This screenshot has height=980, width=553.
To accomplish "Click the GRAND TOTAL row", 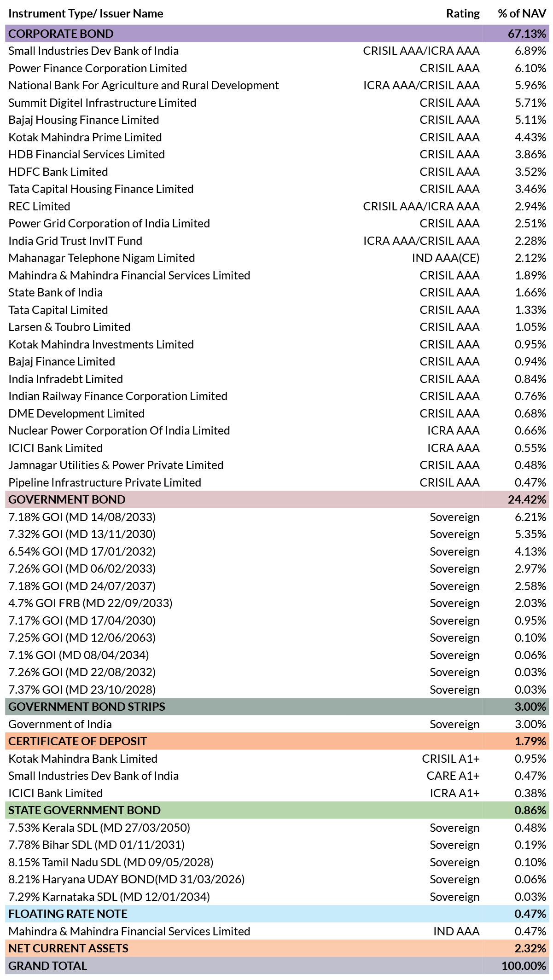I will 277,966.
